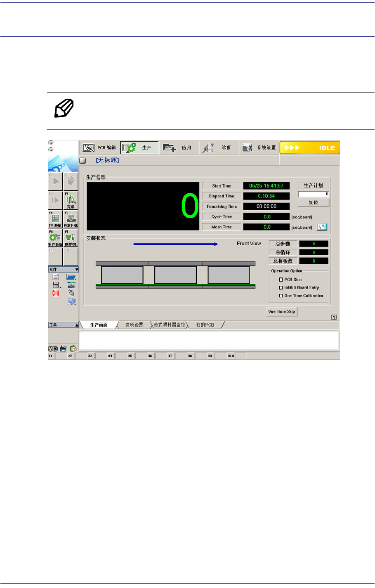This screenshot has width=375, height=588.
Task: Click the 总步骤 label button
Action: (283, 244)
